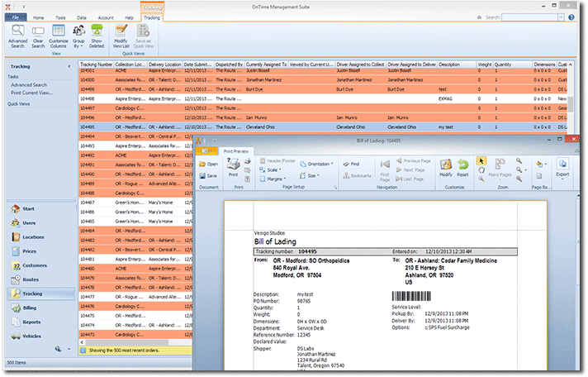Viewport: 588px width, 377px height.
Task: Sort by Tracking Number column header
Action: coord(96,64)
